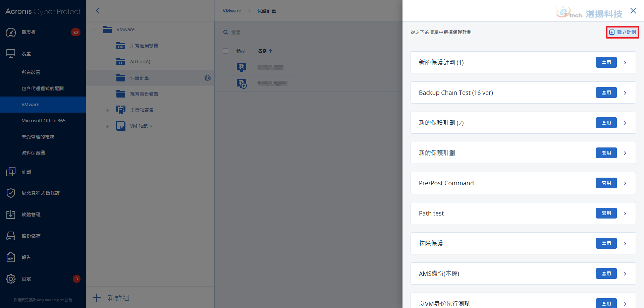Click the plus icon beside 新群組
644x308 pixels.
tap(97, 298)
